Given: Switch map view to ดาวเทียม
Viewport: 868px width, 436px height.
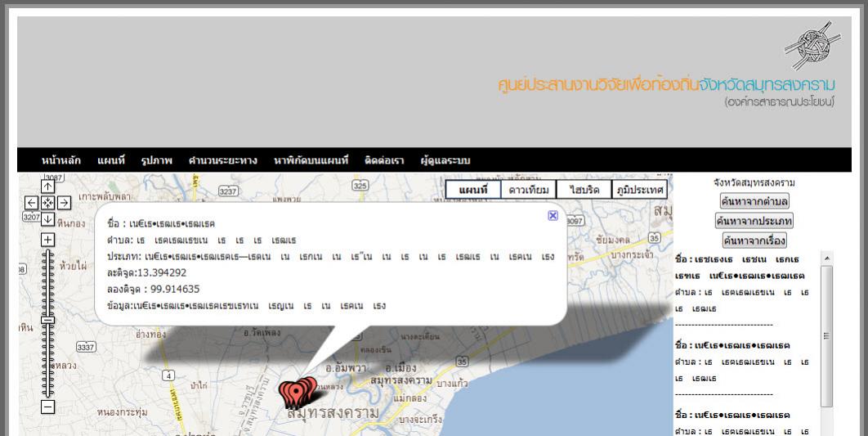Looking at the screenshot, I should click(529, 190).
